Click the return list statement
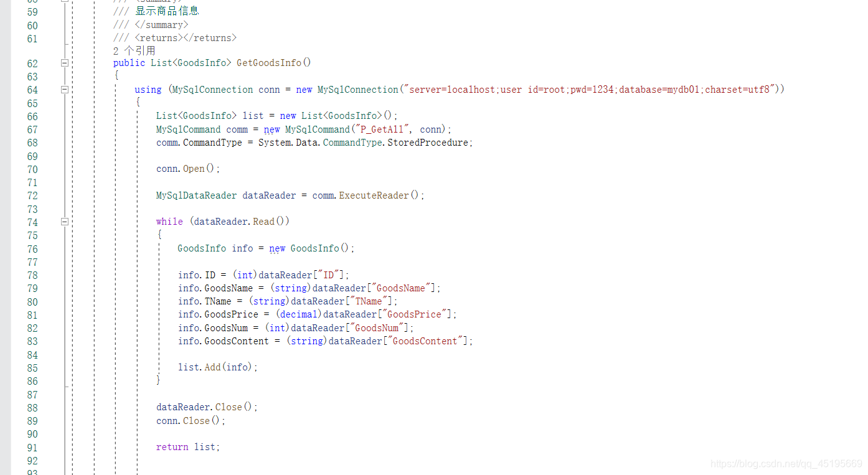Viewport: 868px width, 475px height. pyautogui.click(x=188, y=447)
